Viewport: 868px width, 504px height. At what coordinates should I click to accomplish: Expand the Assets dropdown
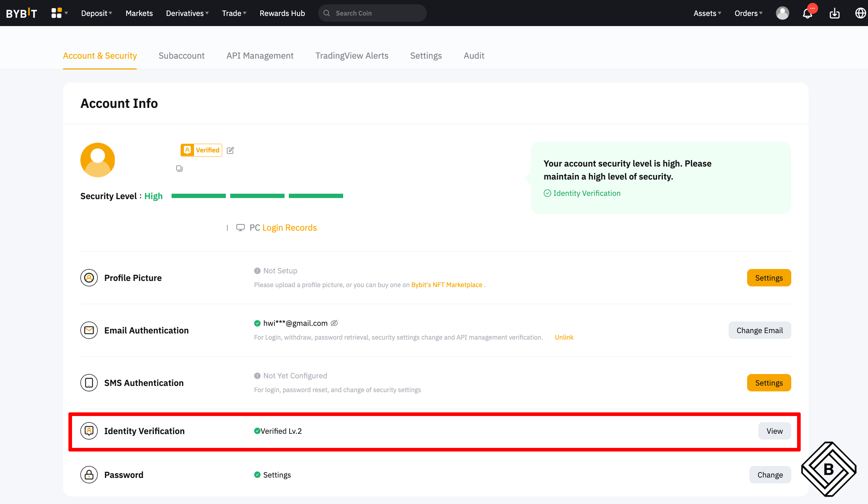point(707,13)
